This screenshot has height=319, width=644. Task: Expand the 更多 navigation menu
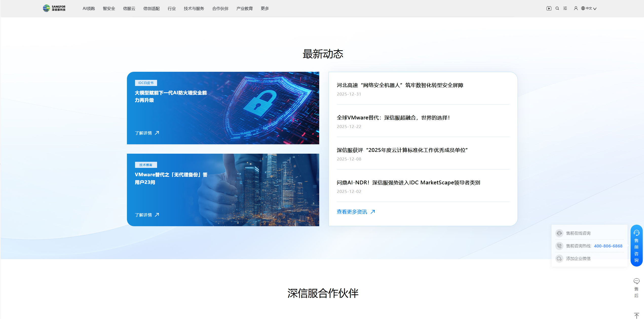265,8
